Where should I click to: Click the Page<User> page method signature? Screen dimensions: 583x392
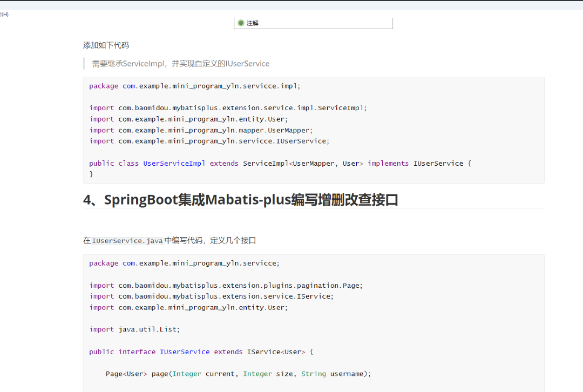[x=238, y=374]
